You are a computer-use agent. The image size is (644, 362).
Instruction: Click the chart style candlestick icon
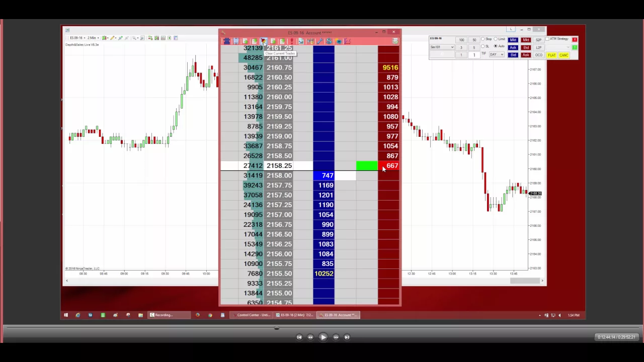(x=104, y=38)
